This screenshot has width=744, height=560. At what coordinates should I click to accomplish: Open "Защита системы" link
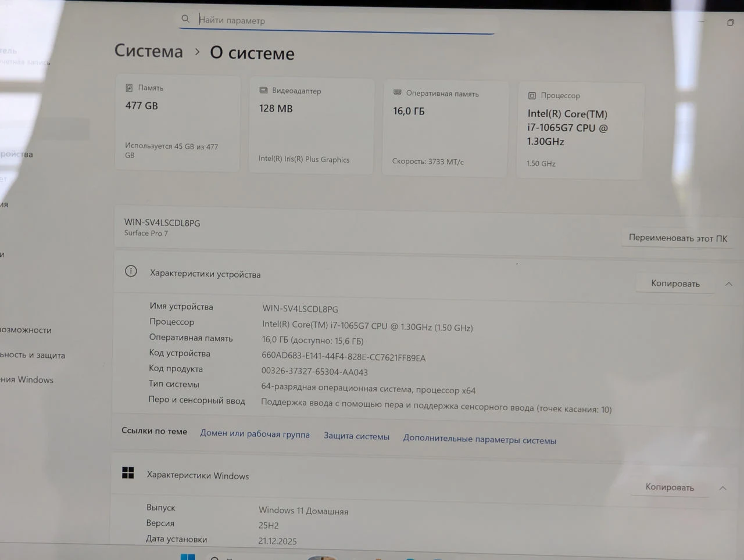356,436
